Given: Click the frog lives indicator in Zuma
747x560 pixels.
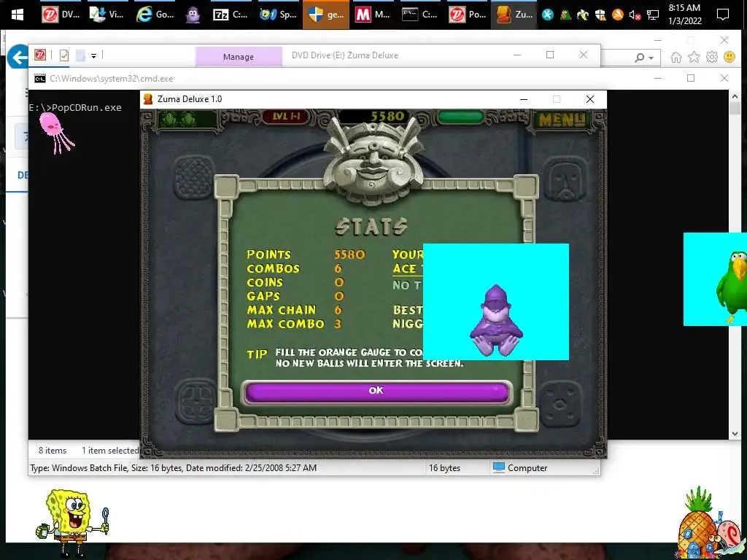Looking at the screenshot, I should [179, 119].
